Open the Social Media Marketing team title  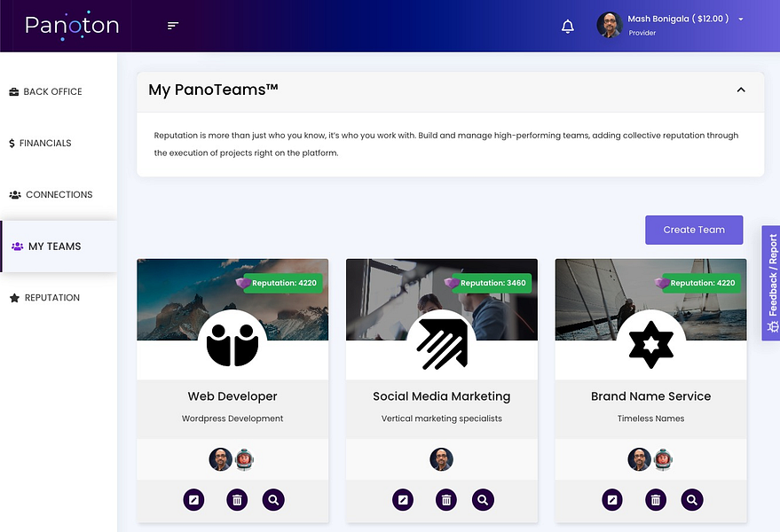(442, 396)
